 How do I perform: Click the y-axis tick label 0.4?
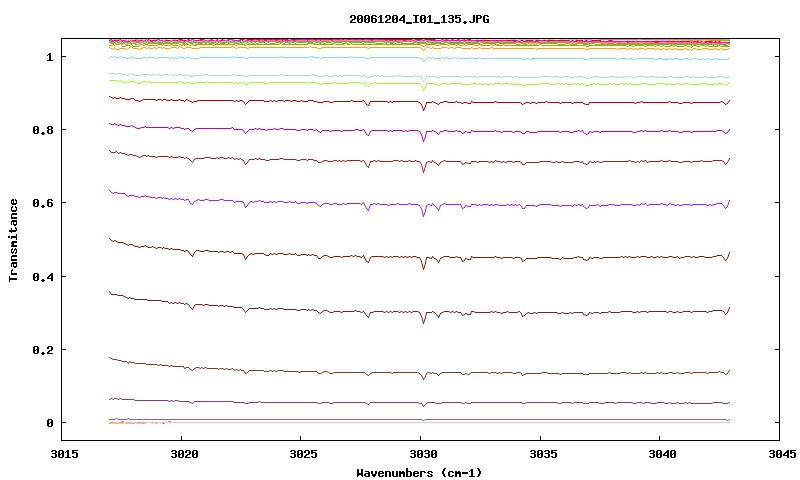click(x=42, y=276)
